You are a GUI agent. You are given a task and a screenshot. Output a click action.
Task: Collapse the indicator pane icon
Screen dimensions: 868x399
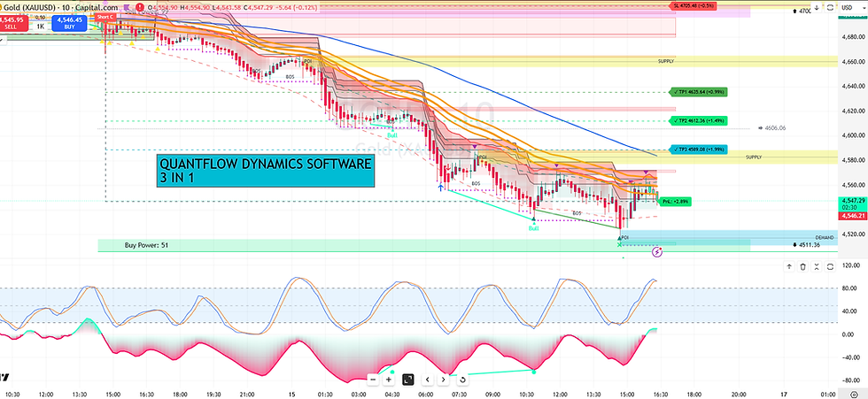[817, 267]
